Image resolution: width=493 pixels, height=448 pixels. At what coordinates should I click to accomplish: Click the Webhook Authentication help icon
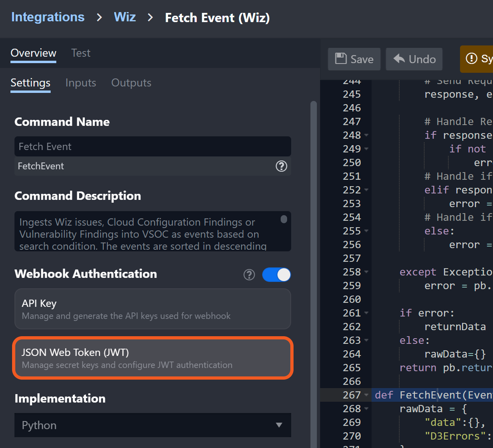pos(249,275)
